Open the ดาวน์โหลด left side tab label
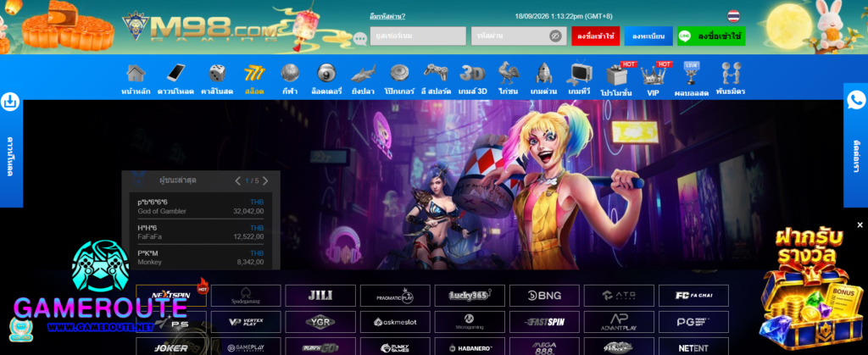The height and width of the screenshot is (355, 868). 10,155
